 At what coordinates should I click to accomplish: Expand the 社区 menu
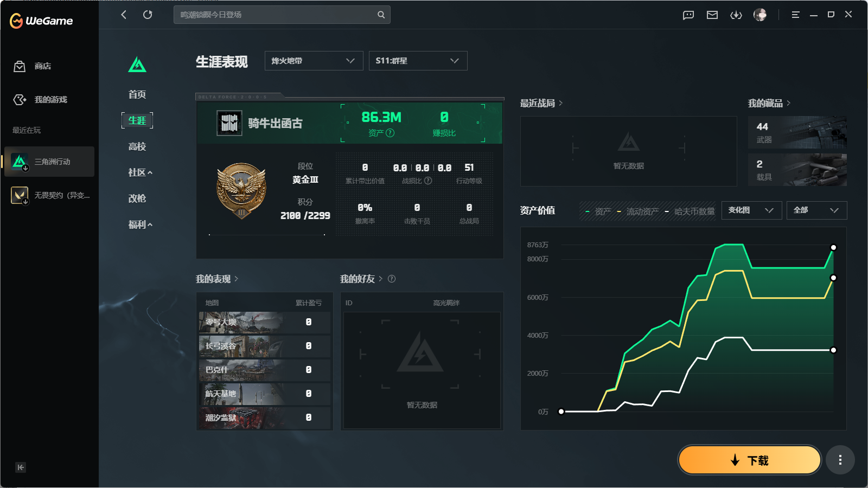[140, 172]
